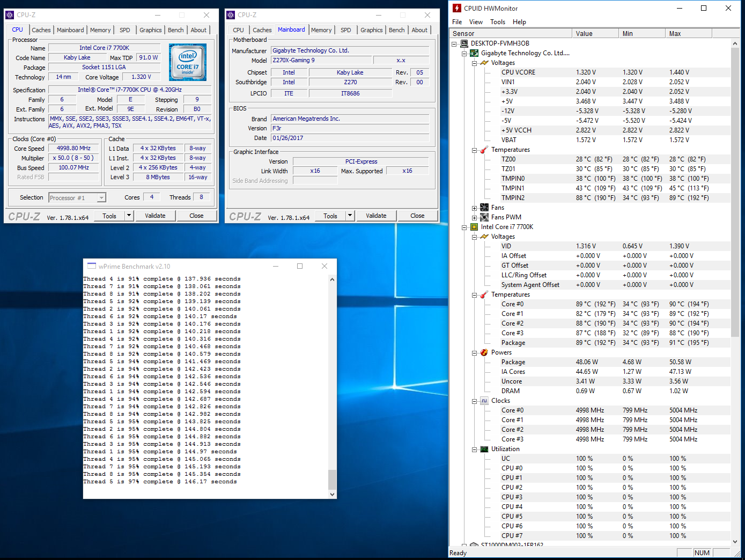Click Tools button in Mainboard window

click(x=330, y=216)
